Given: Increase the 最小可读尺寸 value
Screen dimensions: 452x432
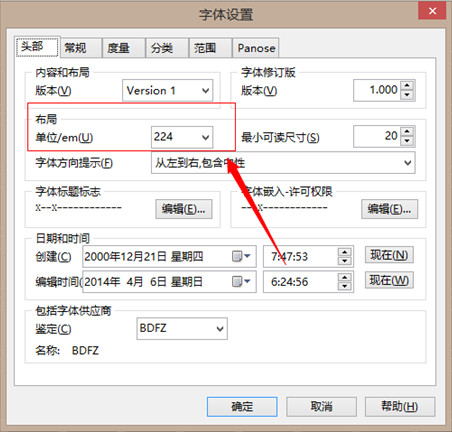Looking at the screenshot, I should click(407, 131).
